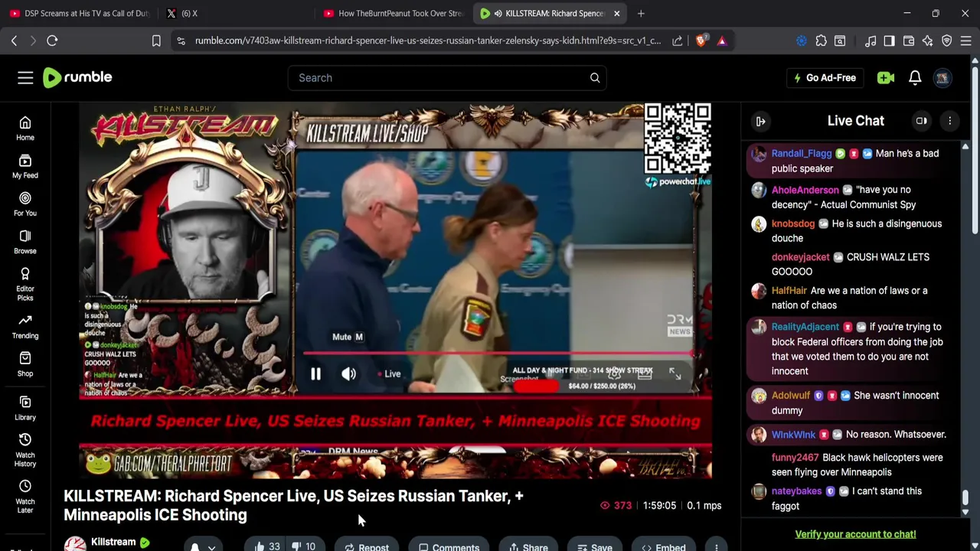Click the green upload video camera icon
This screenshot has height=551, width=980.
[886, 77]
